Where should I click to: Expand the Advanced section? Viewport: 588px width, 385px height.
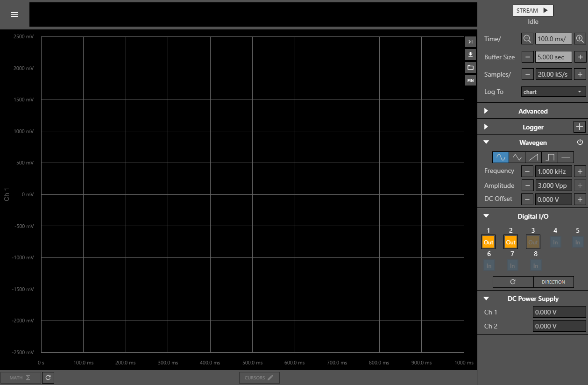pyautogui.click(x=532, y=111)
